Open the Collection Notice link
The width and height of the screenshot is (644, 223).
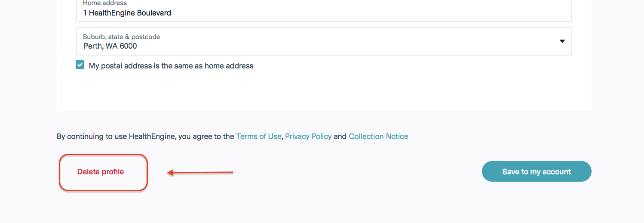[378, 136]
